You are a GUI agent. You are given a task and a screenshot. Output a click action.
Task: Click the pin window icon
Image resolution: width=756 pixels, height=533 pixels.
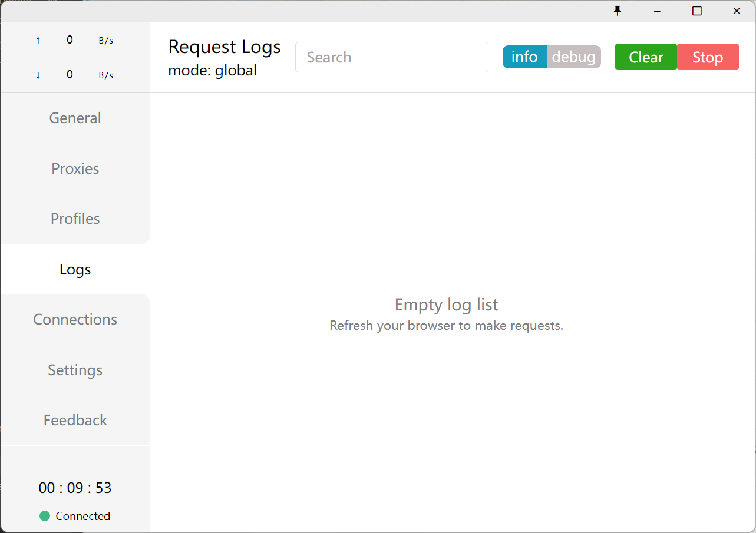(618, 11)
